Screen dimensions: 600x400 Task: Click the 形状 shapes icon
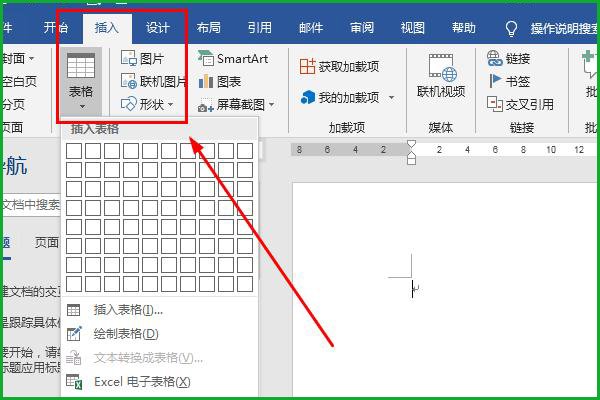(129, 104)
